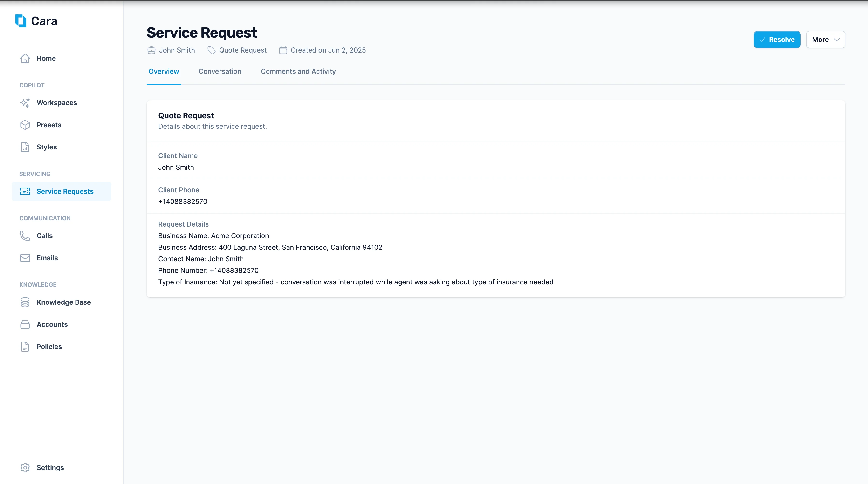Click the Client Phone label
Screen dimensions: 868x484
point(179,190)
